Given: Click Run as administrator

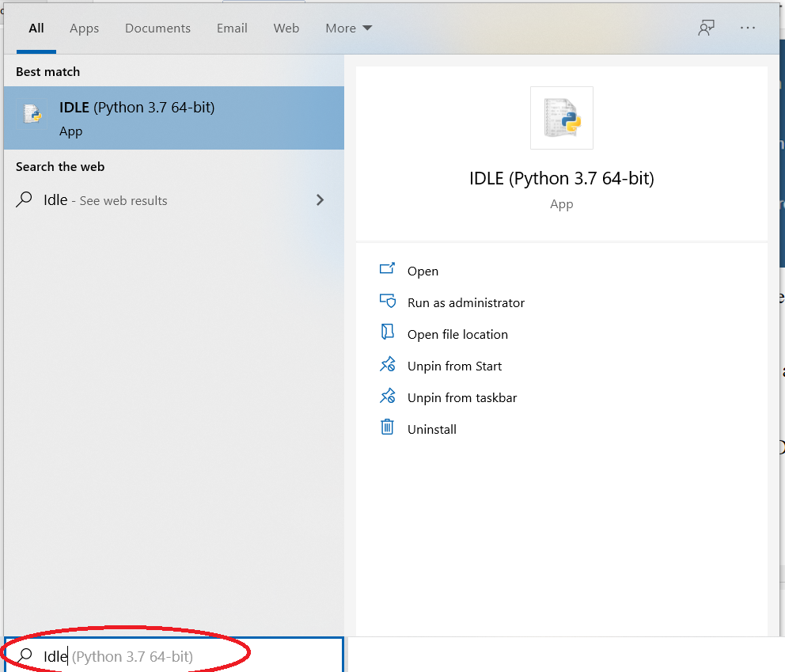Looking at the screenshot, I should pos(465,302).
